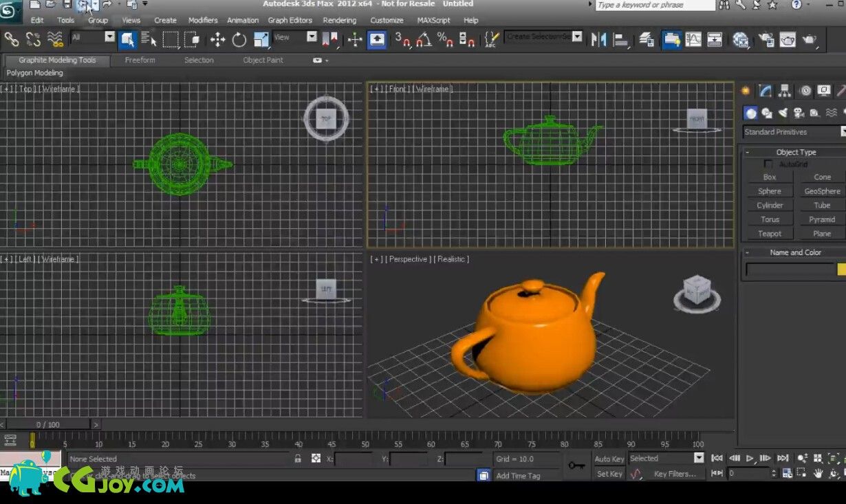This screenshot has height=504, width=846.
Task: Activate the Select and Scale tool
Action: pyautogui.click(x=261, y=39)
